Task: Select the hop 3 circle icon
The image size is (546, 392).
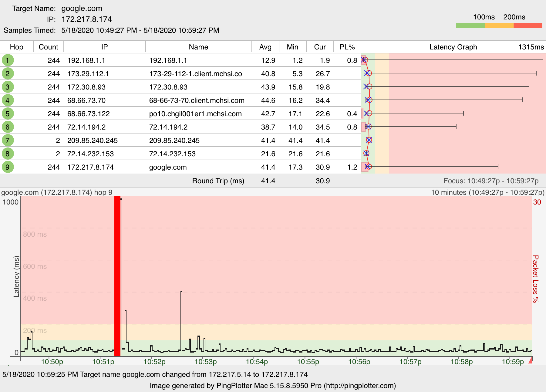Action: coord(8,87)
